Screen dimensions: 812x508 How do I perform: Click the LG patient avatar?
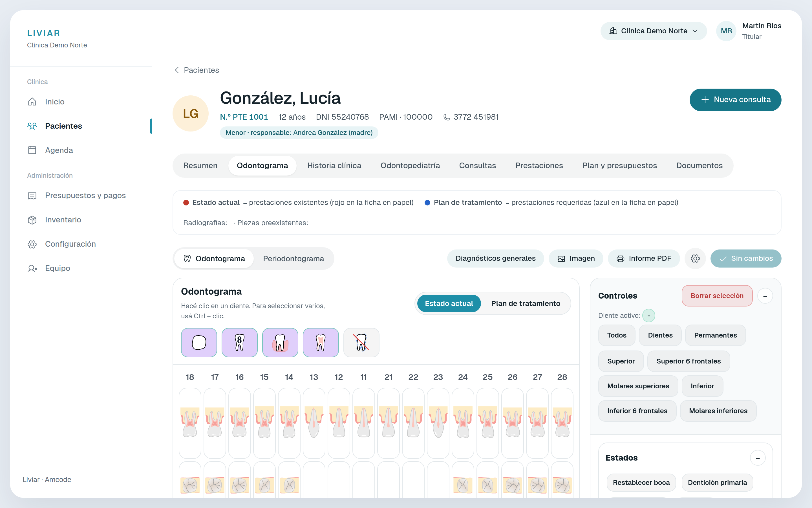[x=191, y=113]
